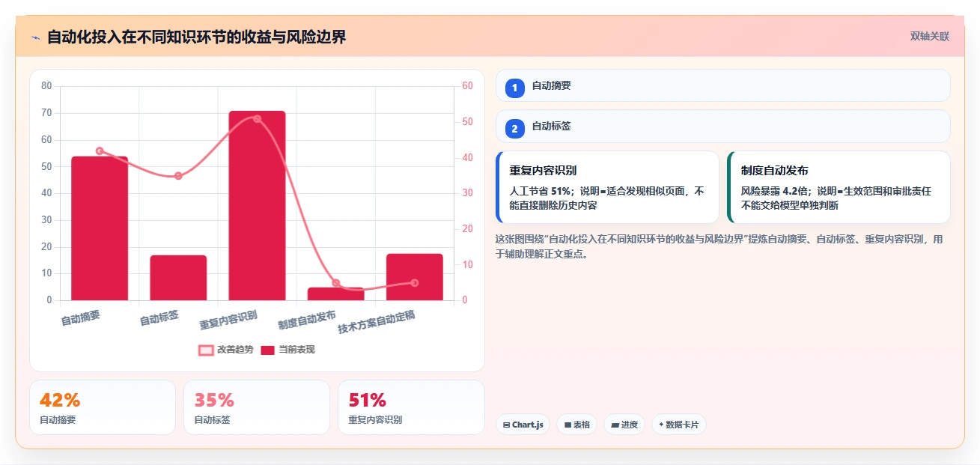The width and height of the screenshot is (980, 465).
Task: Click the right axis value 60
Action: coord(467,86)
